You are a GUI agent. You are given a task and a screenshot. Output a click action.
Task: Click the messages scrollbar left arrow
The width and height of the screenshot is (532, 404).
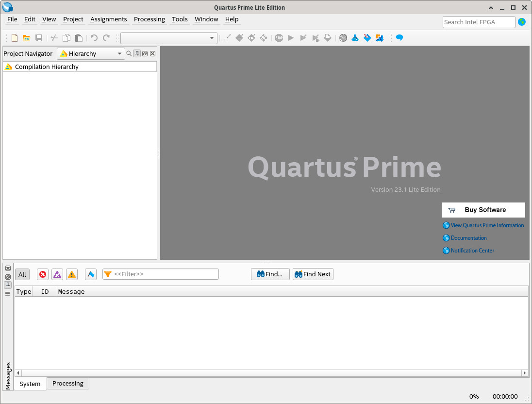pos(18,373)
